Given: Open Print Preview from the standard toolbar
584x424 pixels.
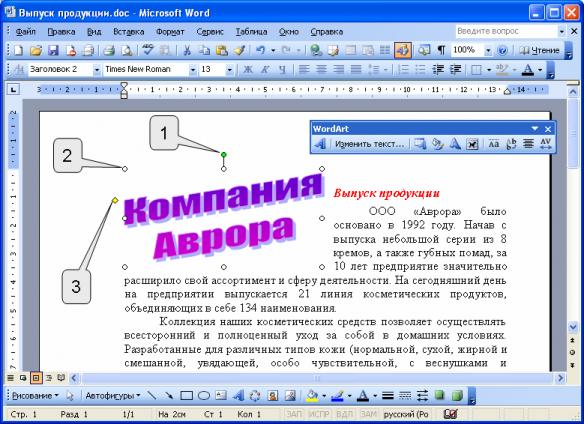Looking at the screenshot, I should pos(127,50).
